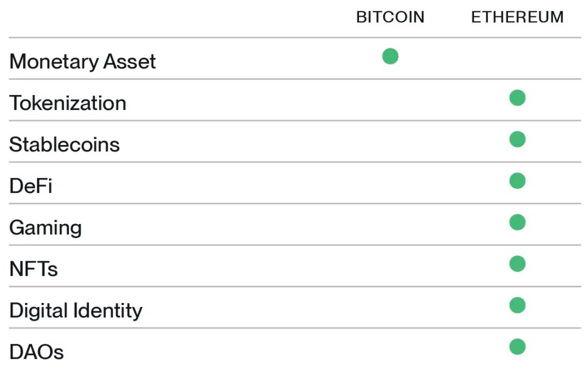Click the BITCOIN column header
Screen dimensions: 588x378
click(390, 17)
